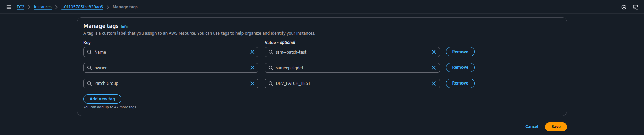
Task: Clear the Name key field
Action: 252,52
